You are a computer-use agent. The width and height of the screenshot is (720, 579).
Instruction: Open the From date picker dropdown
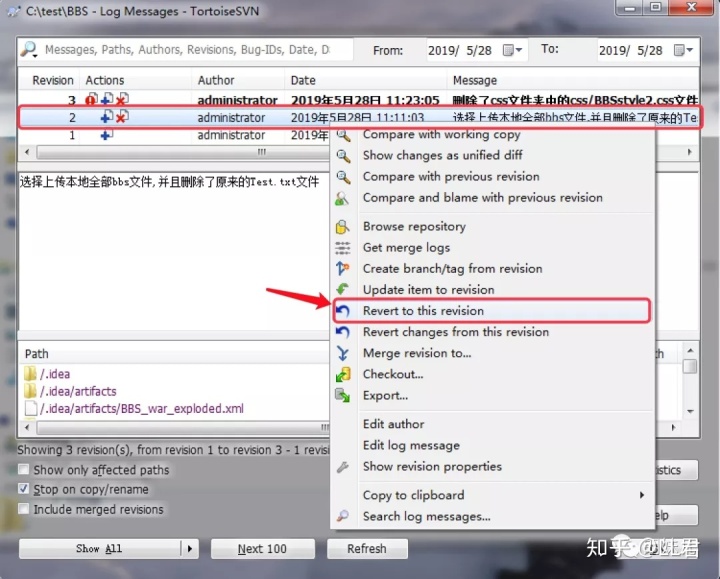coord(513,50)
